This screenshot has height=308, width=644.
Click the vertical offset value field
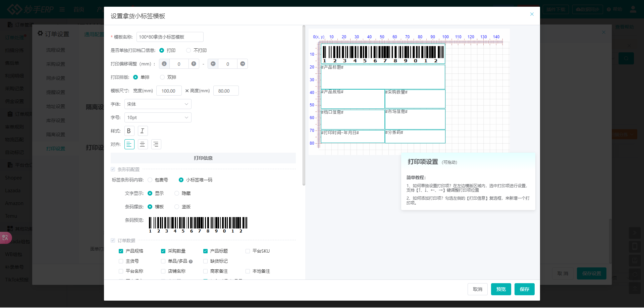(179, 64)
